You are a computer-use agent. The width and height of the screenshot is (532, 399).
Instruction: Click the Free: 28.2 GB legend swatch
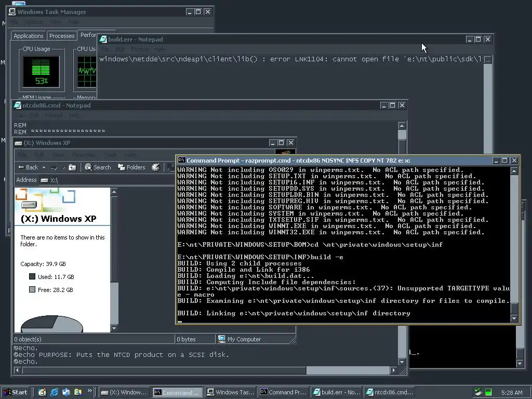32,289
